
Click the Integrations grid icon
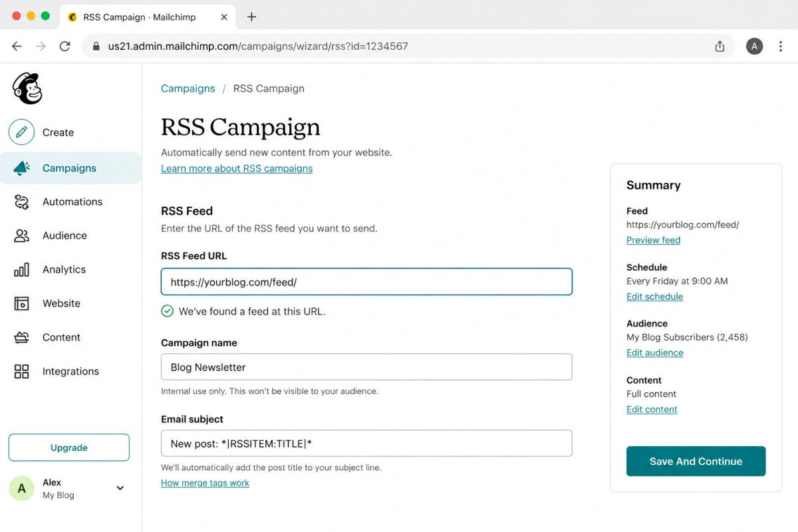(21, 371)
